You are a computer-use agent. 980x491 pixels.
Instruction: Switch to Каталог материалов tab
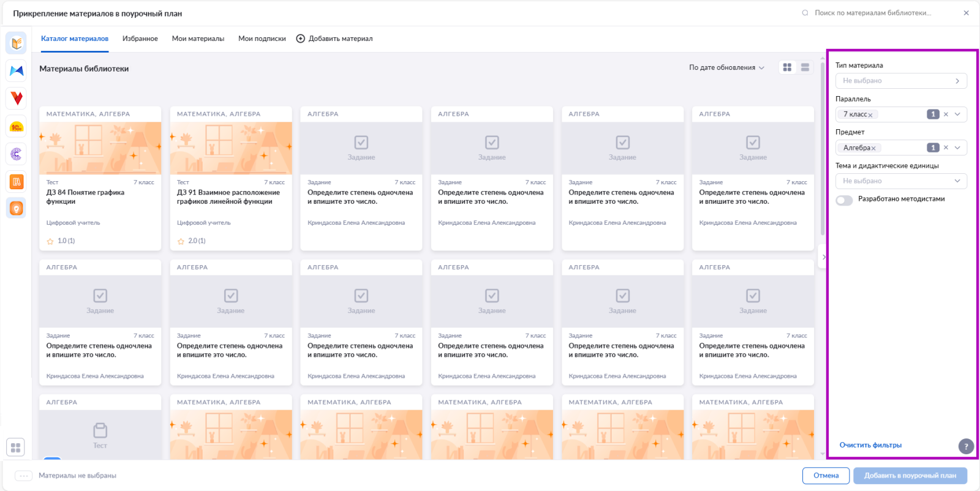[x=75, y=39]
